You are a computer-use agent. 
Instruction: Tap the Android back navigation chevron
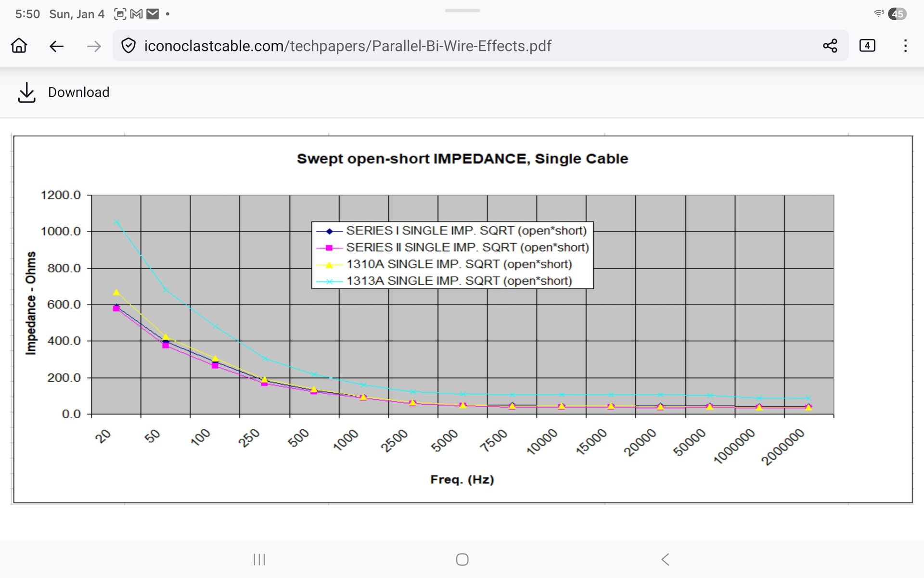tap(665, 559)
